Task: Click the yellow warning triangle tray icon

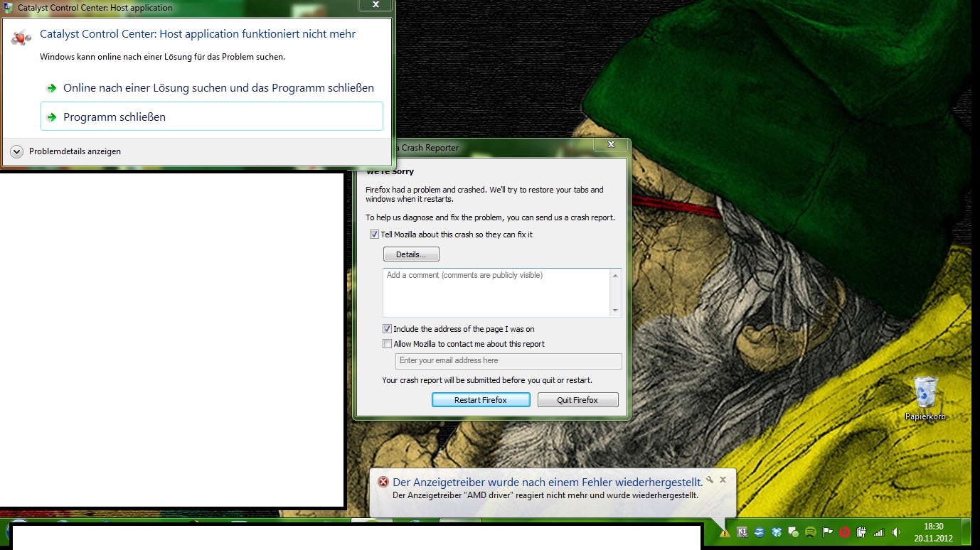Action: [x=725, y=532]
